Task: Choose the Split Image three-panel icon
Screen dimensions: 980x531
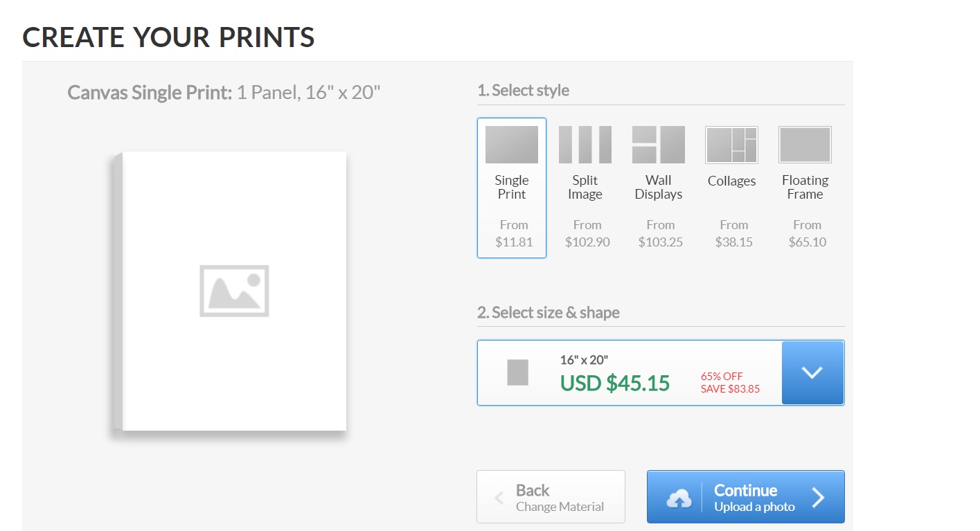Action: point(585,145)
